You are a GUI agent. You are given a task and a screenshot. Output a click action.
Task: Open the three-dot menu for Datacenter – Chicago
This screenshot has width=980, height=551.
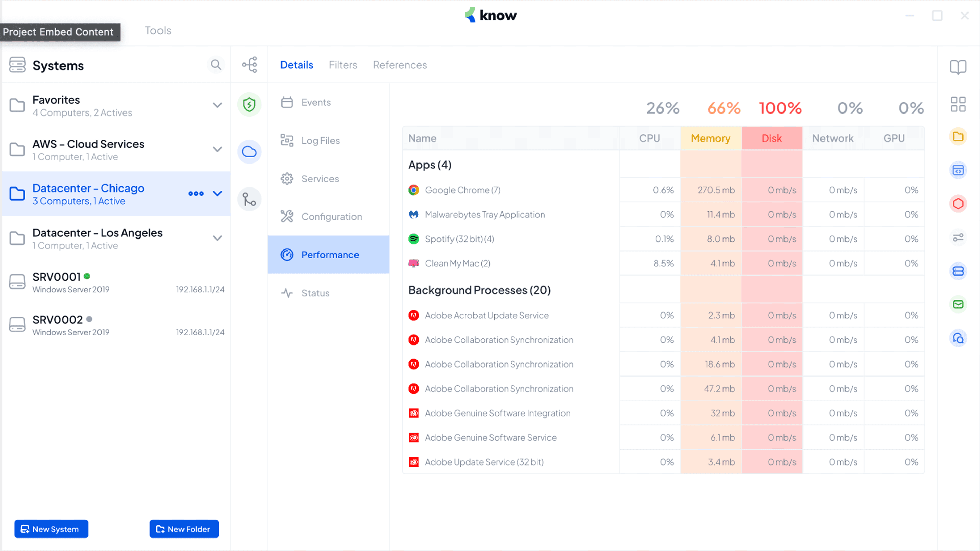[x=196, y=194]
